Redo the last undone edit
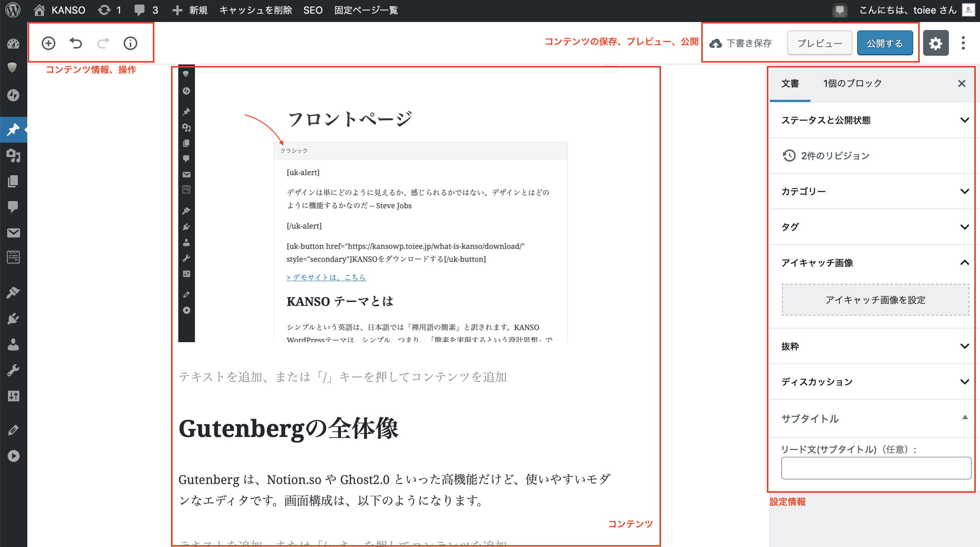Image resolution: width=980 pixels, height=547 pixels. pos(103,43)
